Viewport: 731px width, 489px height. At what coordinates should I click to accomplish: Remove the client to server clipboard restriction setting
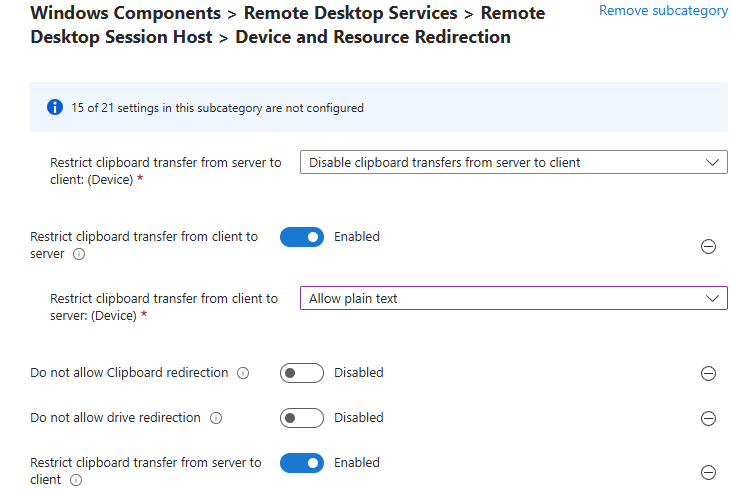coord(708,246)
